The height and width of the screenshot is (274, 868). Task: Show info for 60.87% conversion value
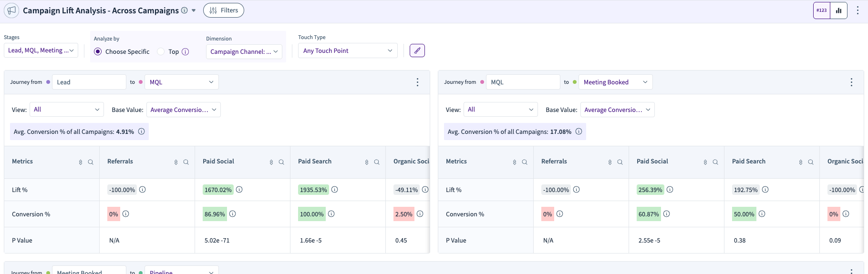667,214
